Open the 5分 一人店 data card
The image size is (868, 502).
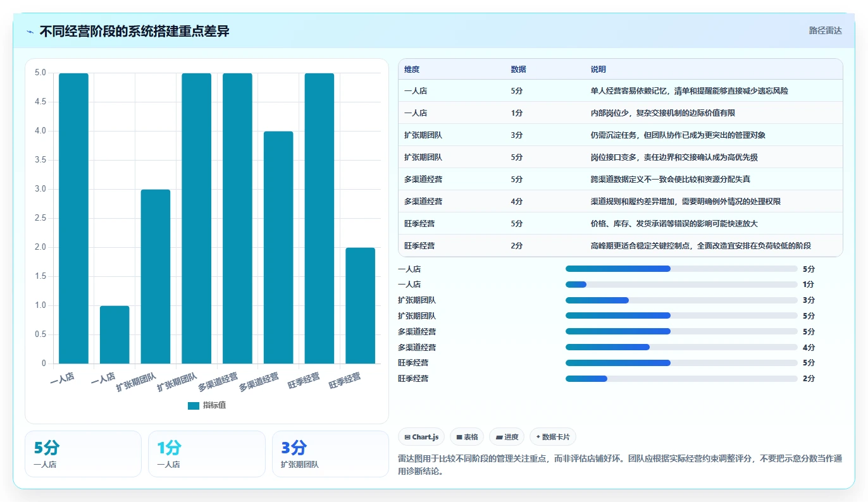[83, 454]
